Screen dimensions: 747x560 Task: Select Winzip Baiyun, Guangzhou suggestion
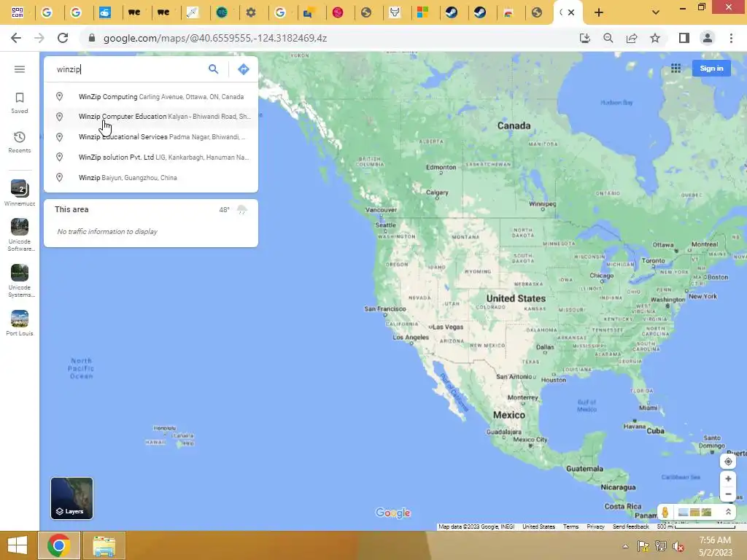tap(151, 178)
